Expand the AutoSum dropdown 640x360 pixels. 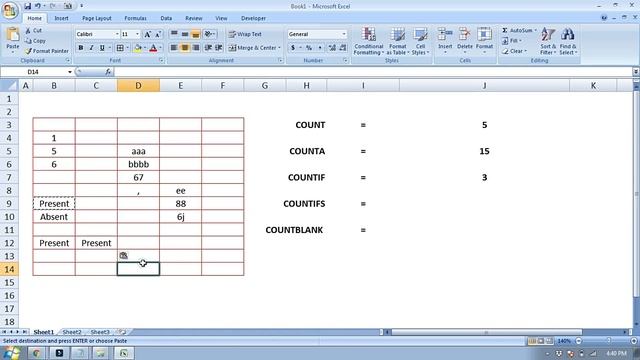[x=536, y=31]
